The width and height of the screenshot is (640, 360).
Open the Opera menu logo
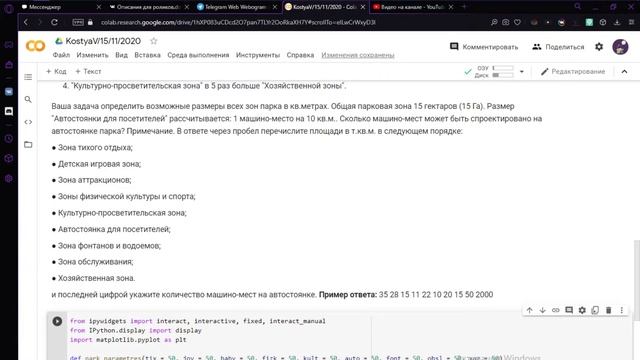[9, 8]
